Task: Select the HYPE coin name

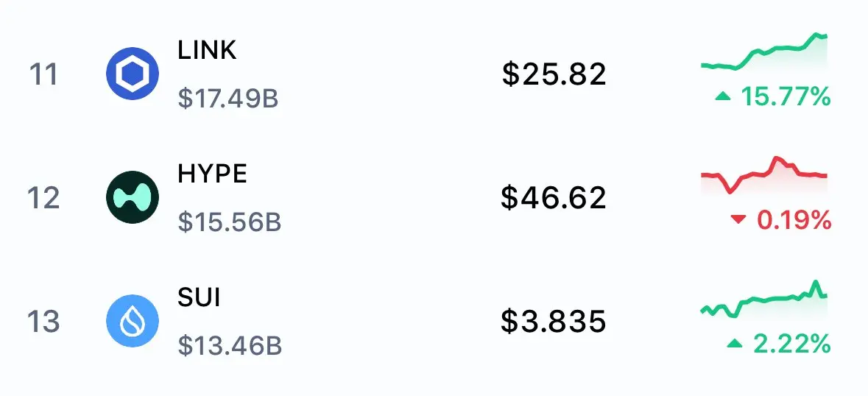Action: [x=212, y=174]
